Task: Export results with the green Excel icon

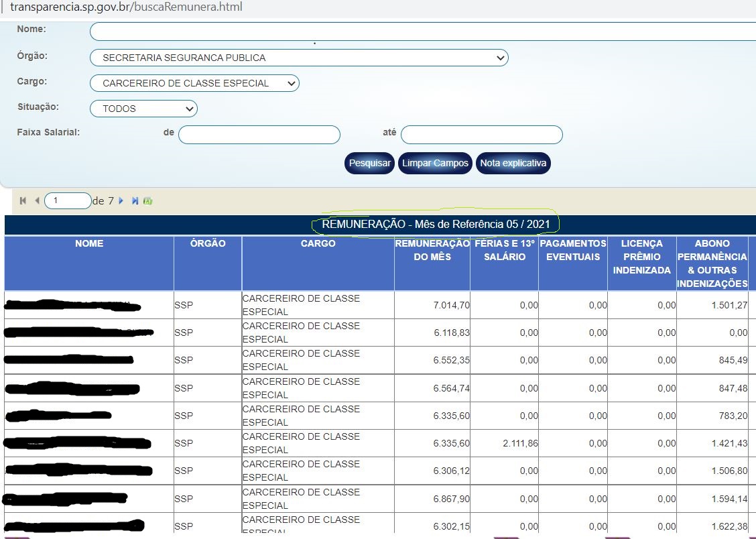Action: coord(148,200)
